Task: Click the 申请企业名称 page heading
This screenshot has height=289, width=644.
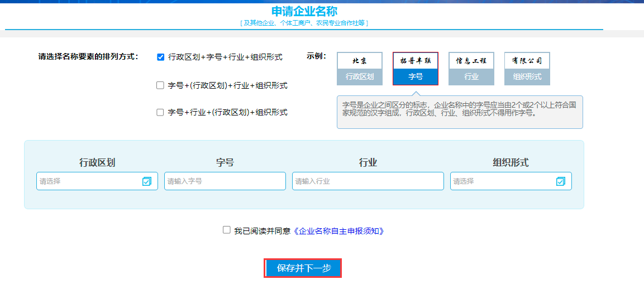Action: click(304, 11)
